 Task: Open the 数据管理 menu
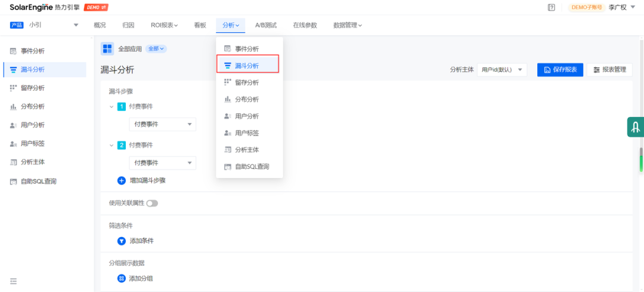348,25
